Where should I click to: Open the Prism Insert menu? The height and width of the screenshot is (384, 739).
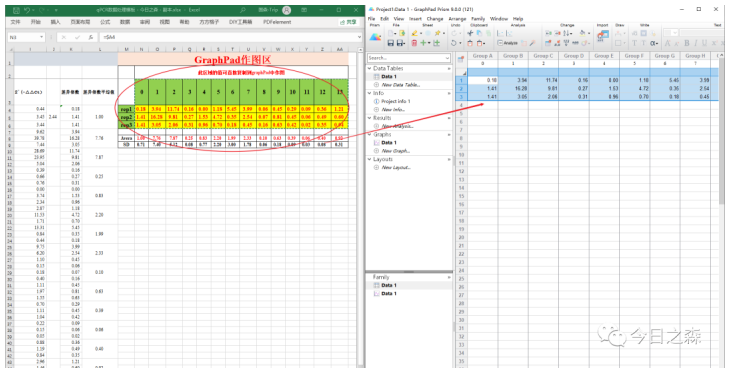click(415, 19)
